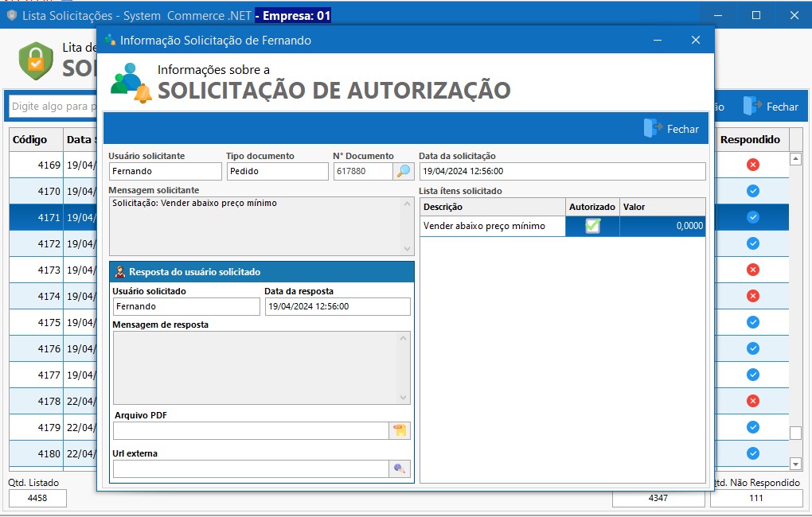This screenshot has height=517, width=812.
Task: Sort by the Código column header
Action: click(30, 139)
